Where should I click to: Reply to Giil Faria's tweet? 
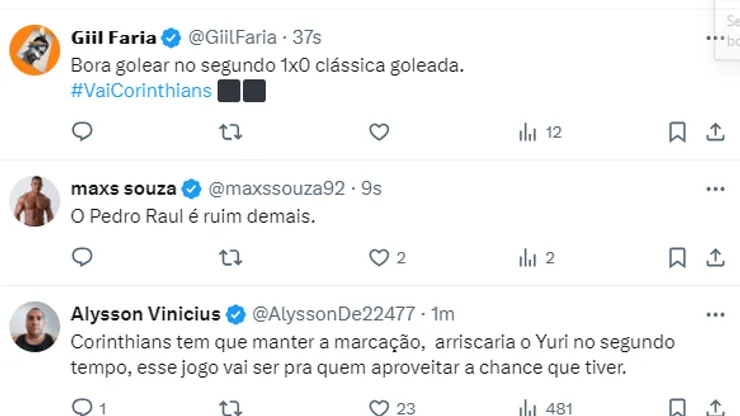[83, 132]
